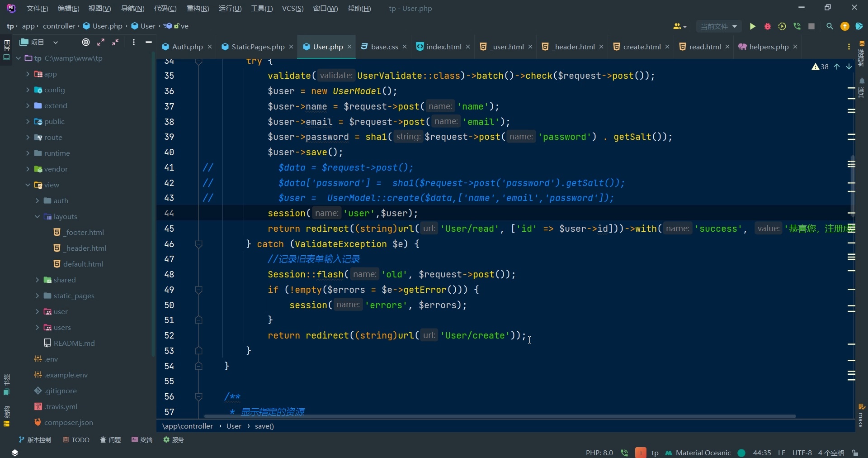Image resolution: width=868 pixels, height=458 pixels.
Task: Start debugging with the red bug icon
Action: (767, 27)
